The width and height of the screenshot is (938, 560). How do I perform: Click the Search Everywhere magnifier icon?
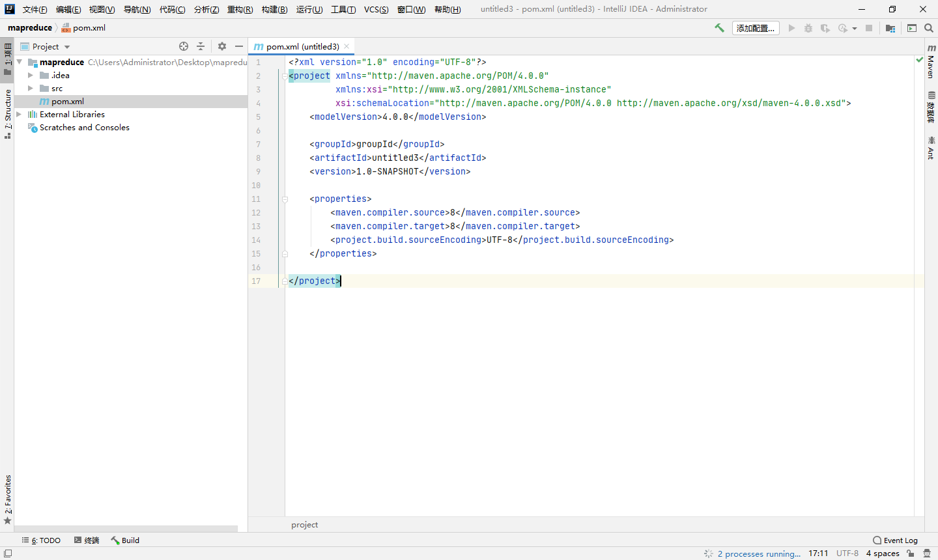pyautogui.click(x=929, y=28)
